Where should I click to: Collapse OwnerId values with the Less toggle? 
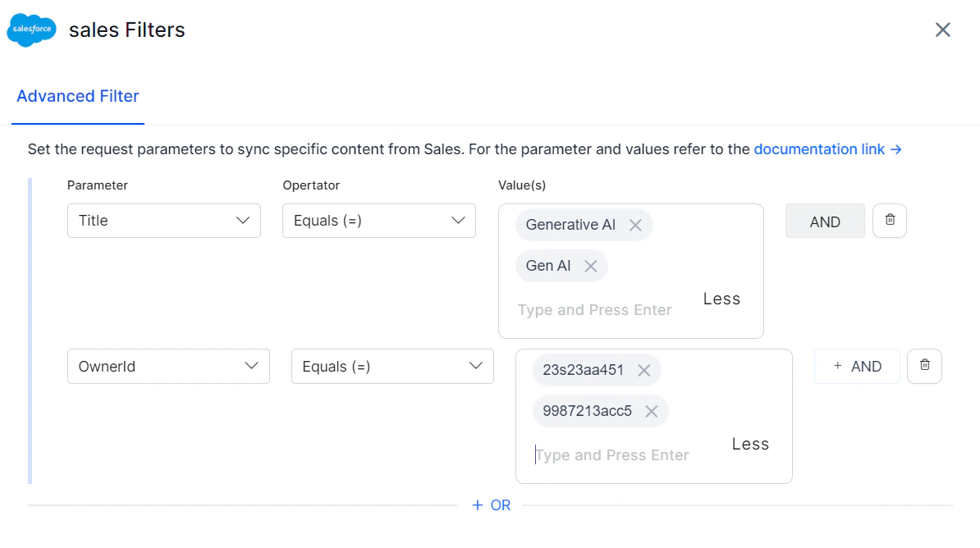749,444
